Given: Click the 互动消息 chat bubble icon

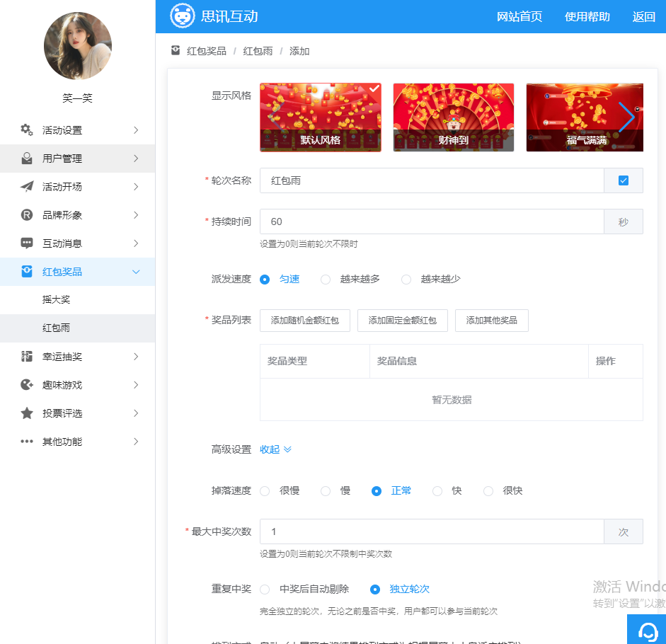Looking at the screenshot, I should click(x=27, y=243).
